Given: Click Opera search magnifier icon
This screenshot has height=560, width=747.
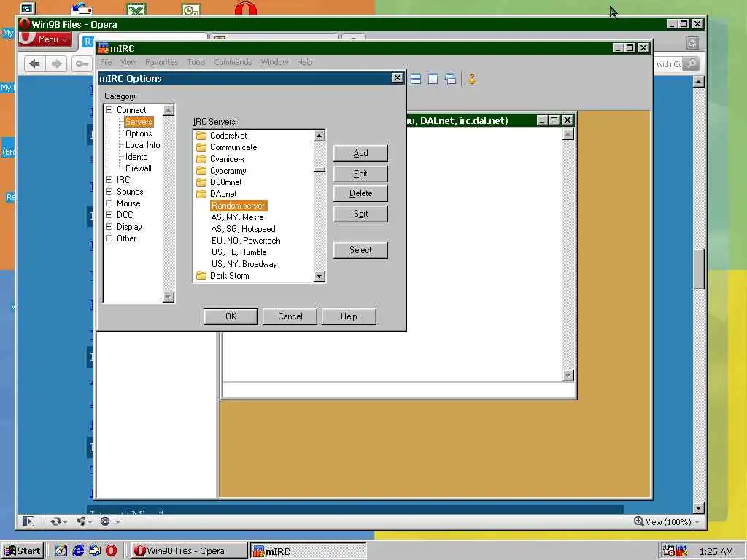Looking at the screenshot, I should (x=692, y=64).
